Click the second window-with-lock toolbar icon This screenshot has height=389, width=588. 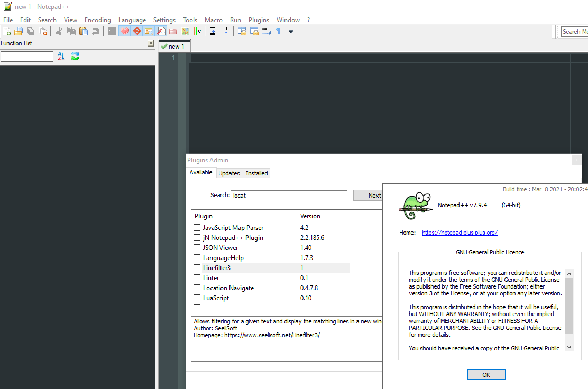point(254,32)
